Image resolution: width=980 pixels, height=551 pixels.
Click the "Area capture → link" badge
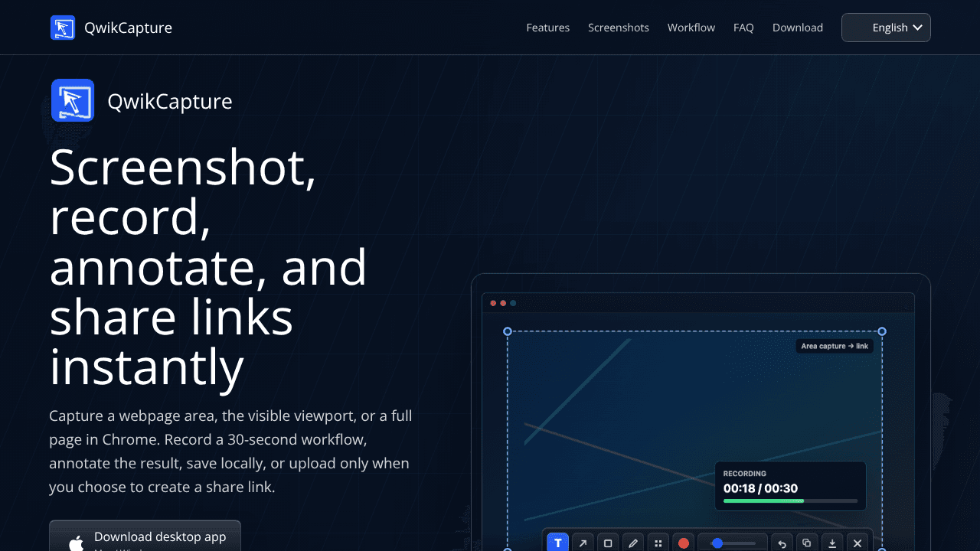point(835,346)
